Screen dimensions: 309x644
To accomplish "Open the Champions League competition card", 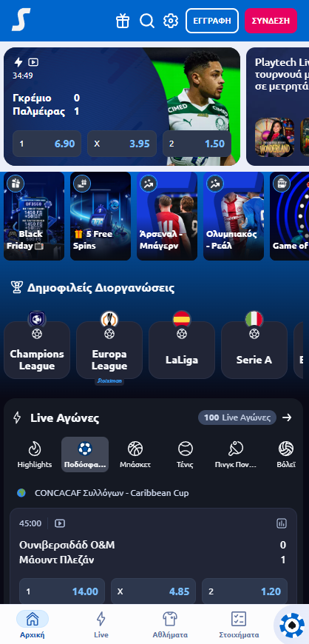I will click(37, 350).
